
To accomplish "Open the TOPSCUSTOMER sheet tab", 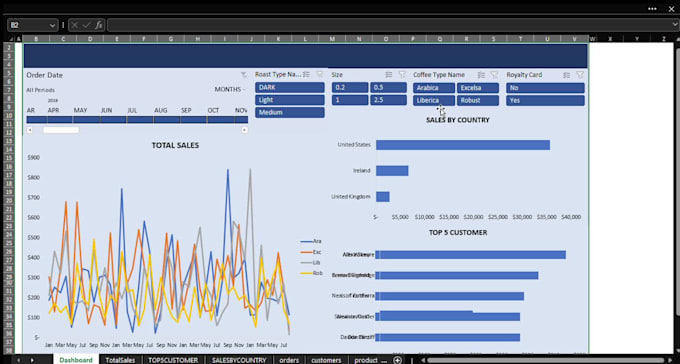I will [x=173, y=360].
